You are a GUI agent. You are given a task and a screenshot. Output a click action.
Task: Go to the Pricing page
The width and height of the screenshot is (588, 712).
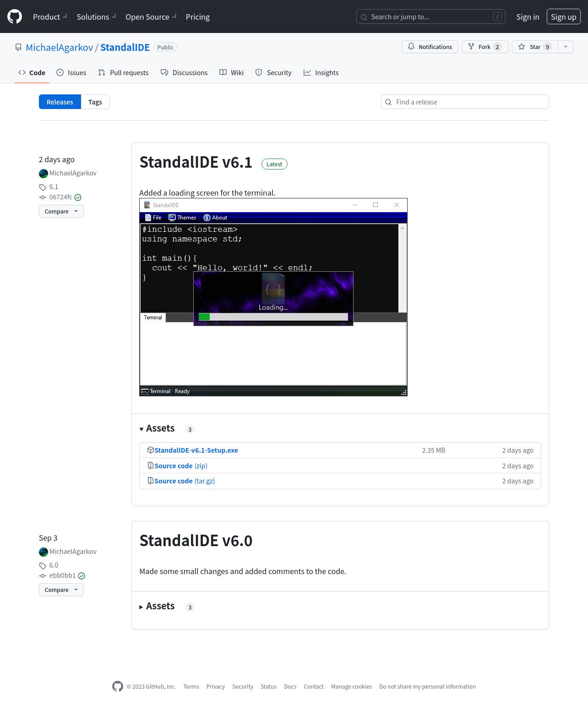198,16
